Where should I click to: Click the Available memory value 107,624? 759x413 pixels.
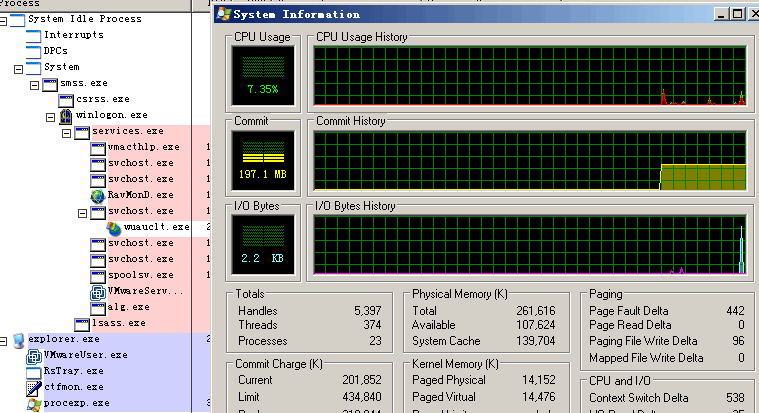pos(535,325)
